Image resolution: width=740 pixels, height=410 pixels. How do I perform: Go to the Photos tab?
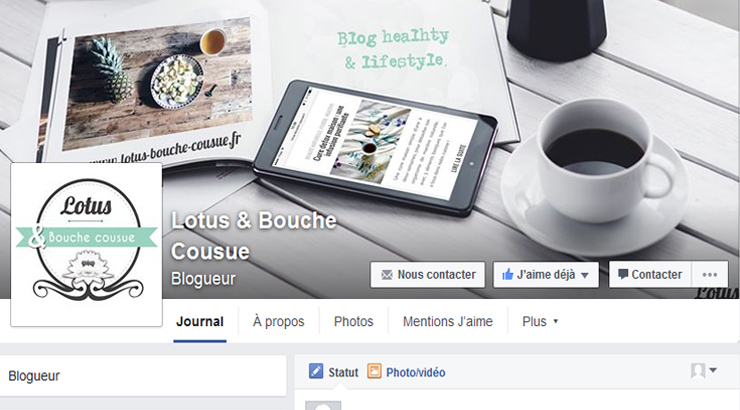pyautogui.click(x=353, y=321)
